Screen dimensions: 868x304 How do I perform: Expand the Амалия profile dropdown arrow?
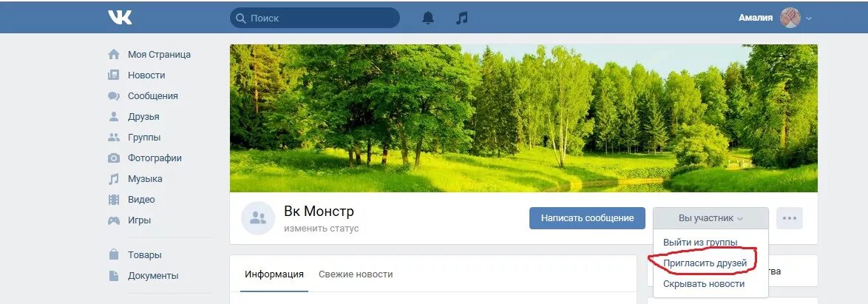[x=809, y=18]
